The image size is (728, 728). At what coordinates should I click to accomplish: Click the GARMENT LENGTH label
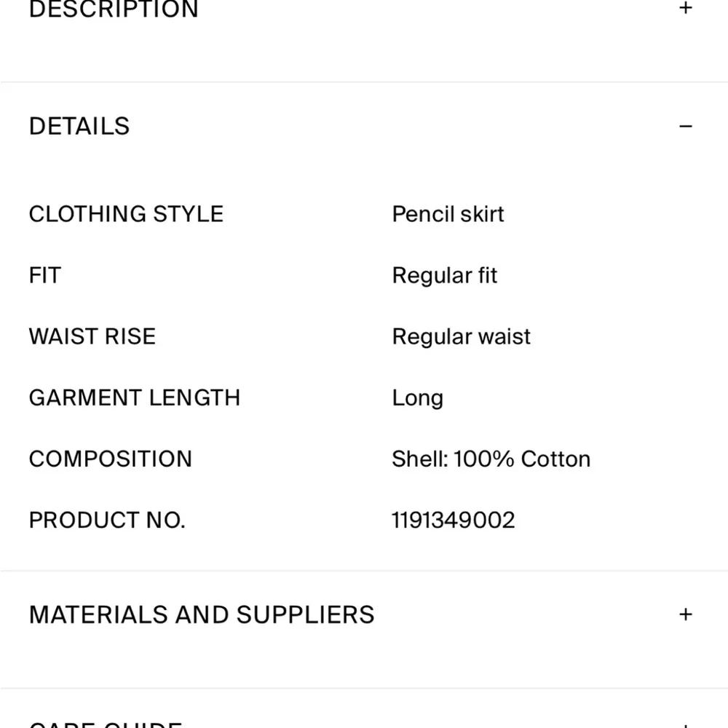135,397
